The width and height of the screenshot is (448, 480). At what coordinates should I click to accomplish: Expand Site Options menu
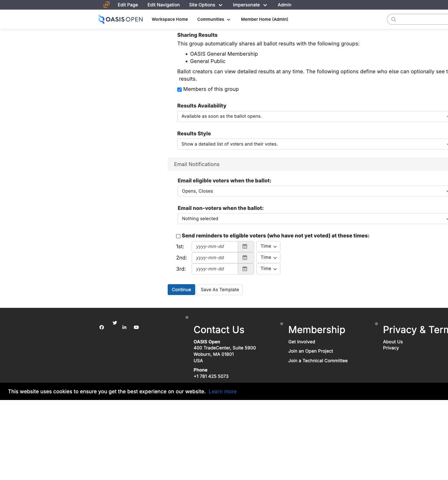tap(205, 5)
